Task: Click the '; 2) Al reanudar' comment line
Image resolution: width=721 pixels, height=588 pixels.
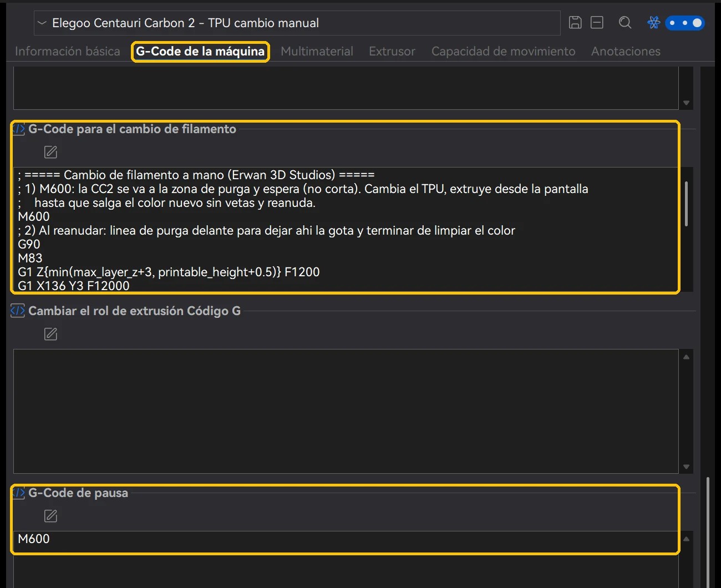Action: (x=266, y=231)
